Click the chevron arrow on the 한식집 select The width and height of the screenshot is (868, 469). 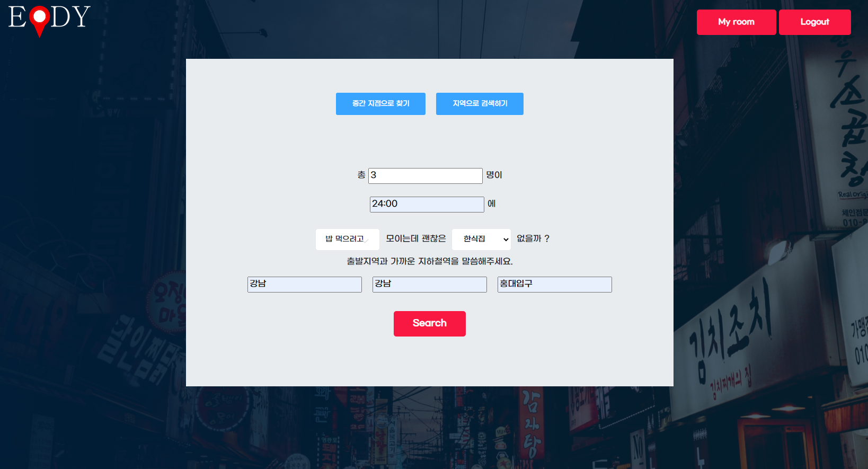[x=506, y=240]
